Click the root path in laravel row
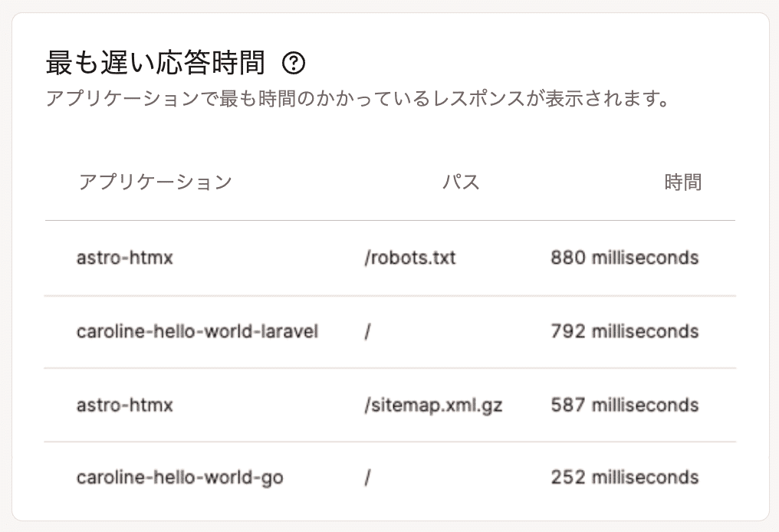The width and height of the screenshot is (779, 532). click(x=367, y=332)
